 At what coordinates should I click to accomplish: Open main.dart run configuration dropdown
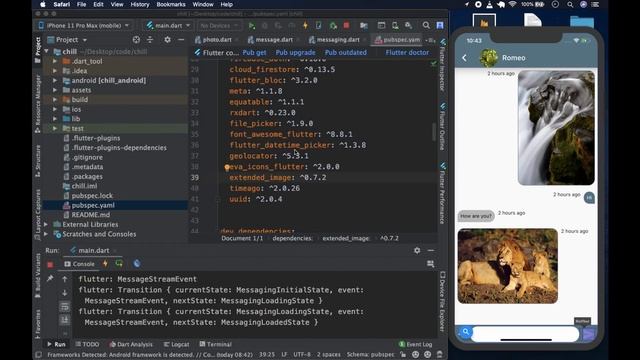[168, 25]
